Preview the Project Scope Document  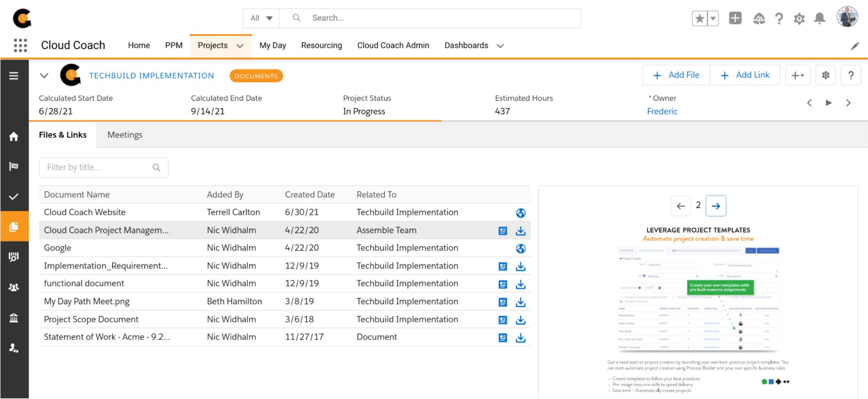click(x=503, y=320)
